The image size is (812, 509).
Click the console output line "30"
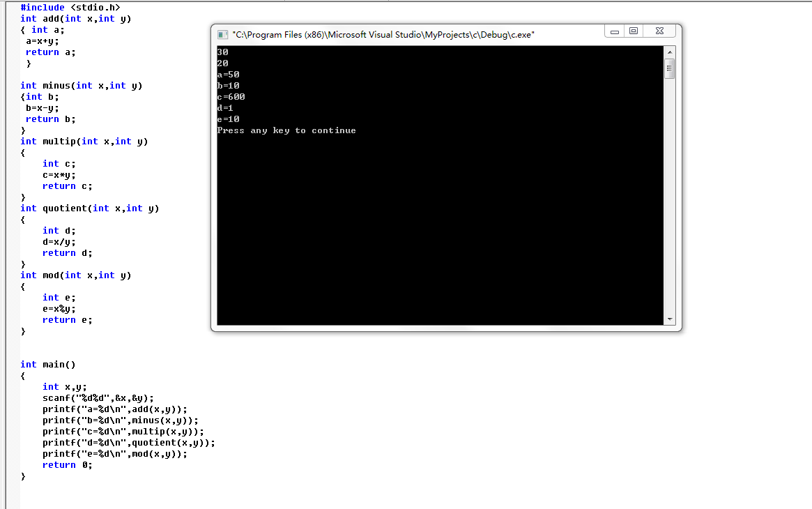coord(222,52)
